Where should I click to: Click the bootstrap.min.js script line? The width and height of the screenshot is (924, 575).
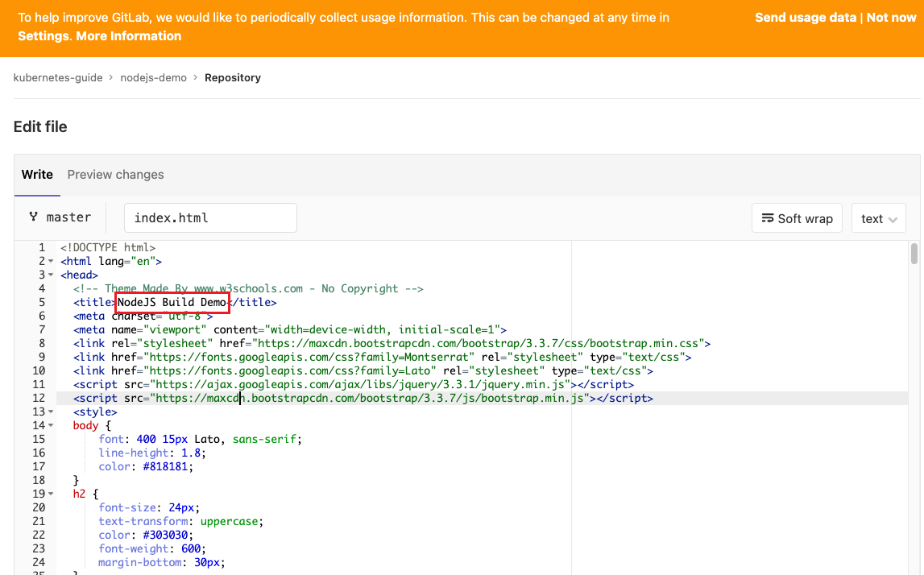363,399
